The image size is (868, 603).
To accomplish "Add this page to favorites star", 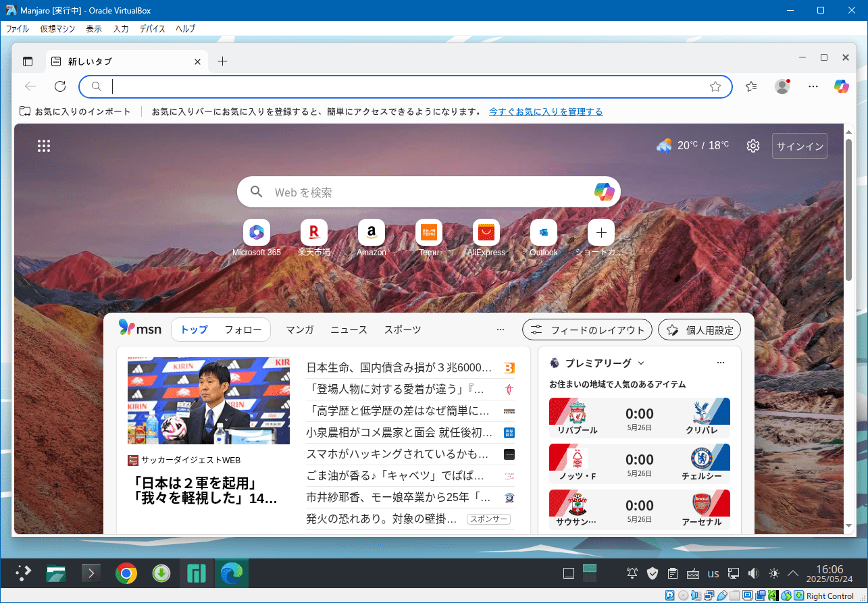I will coord(715,86).
